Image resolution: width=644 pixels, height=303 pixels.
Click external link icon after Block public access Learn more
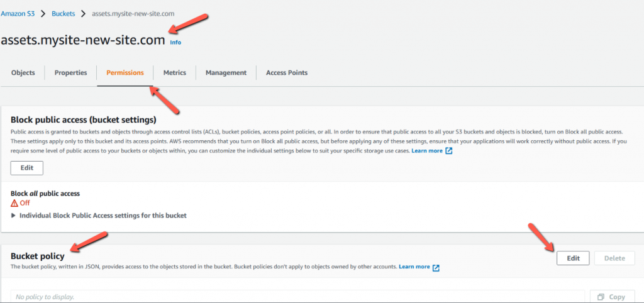449,151
